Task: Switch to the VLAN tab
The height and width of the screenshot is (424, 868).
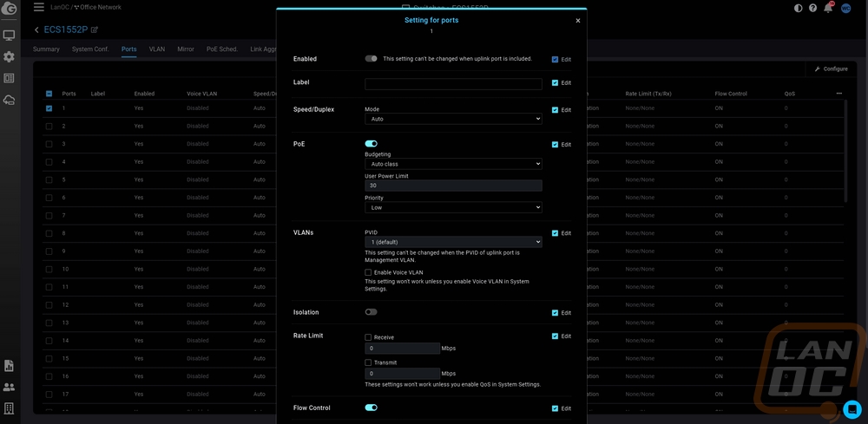Action: tap(156, 49)
